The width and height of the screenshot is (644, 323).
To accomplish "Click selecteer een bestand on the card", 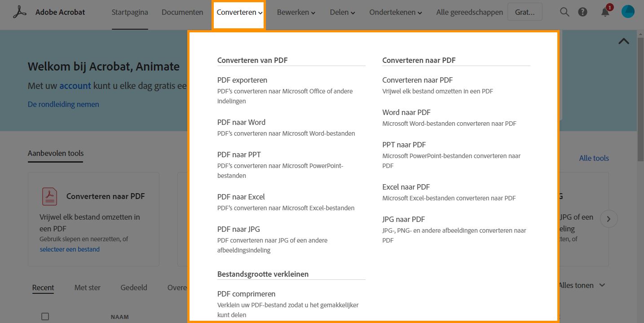I will click(x=69, y=249).
